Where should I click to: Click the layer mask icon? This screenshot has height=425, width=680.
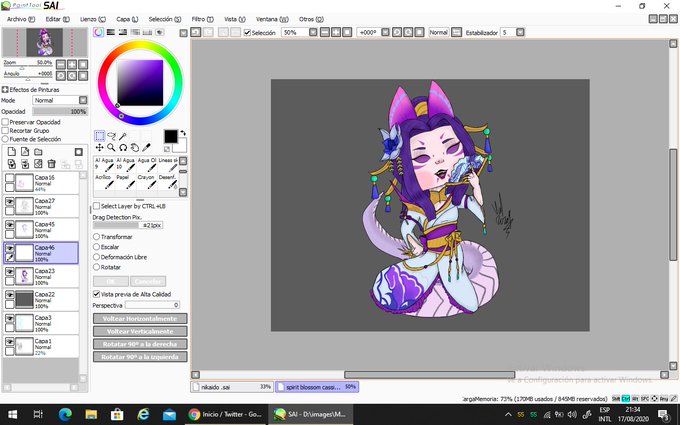coord(78,151)
